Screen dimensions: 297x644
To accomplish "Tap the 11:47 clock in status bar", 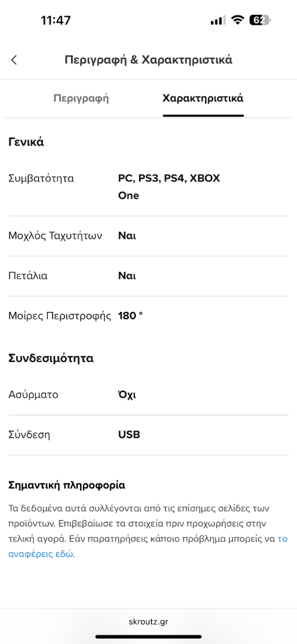I will point(55,20).
